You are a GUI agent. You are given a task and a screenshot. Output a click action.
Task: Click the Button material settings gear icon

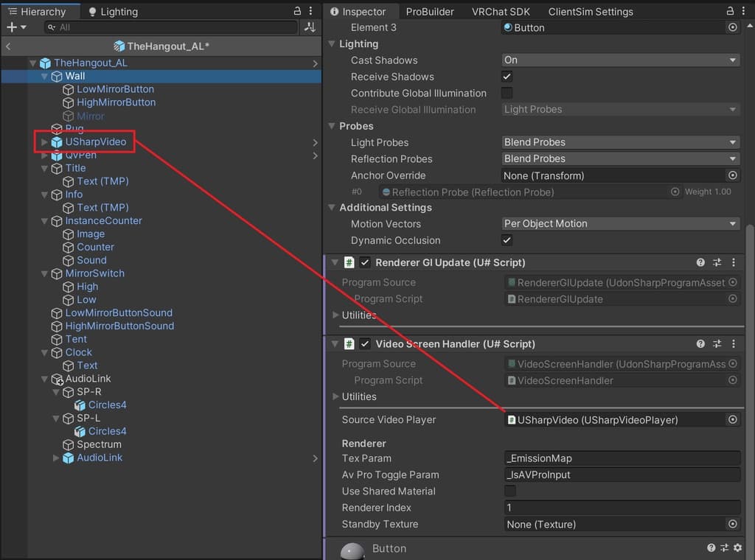click(x=737, y=548)
